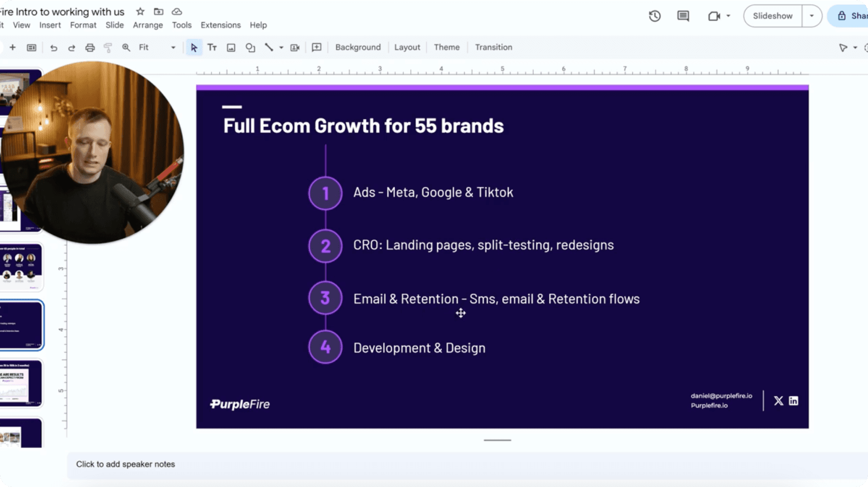
Task: Select daniel@purplefire.io email text
Action: [721, 396]
